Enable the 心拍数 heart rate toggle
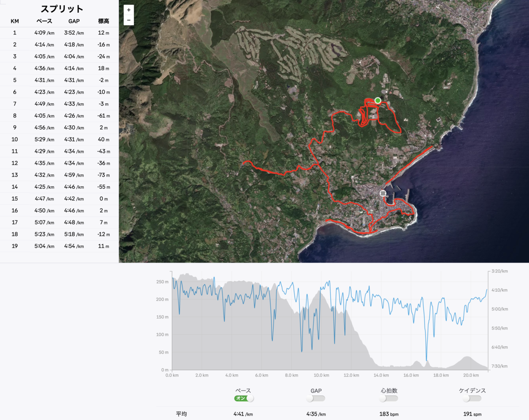Viewport: 529px width, 420px height. tap(390, 398)
